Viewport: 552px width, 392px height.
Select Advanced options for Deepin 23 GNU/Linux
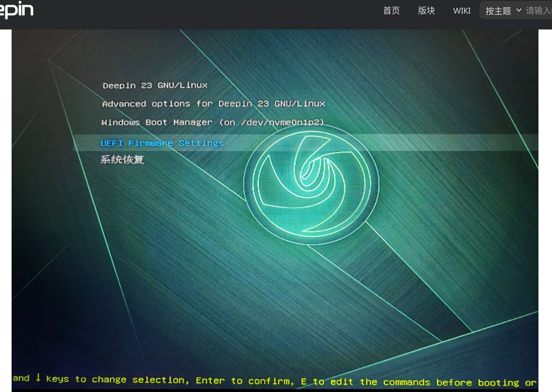tap(213, 104)
